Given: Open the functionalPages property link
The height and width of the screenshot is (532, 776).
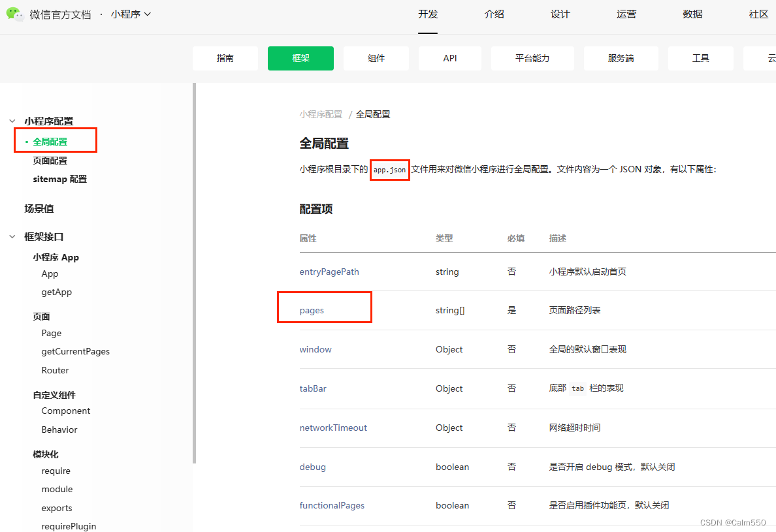Looking at the screenshot, I should tap(332, 505).
